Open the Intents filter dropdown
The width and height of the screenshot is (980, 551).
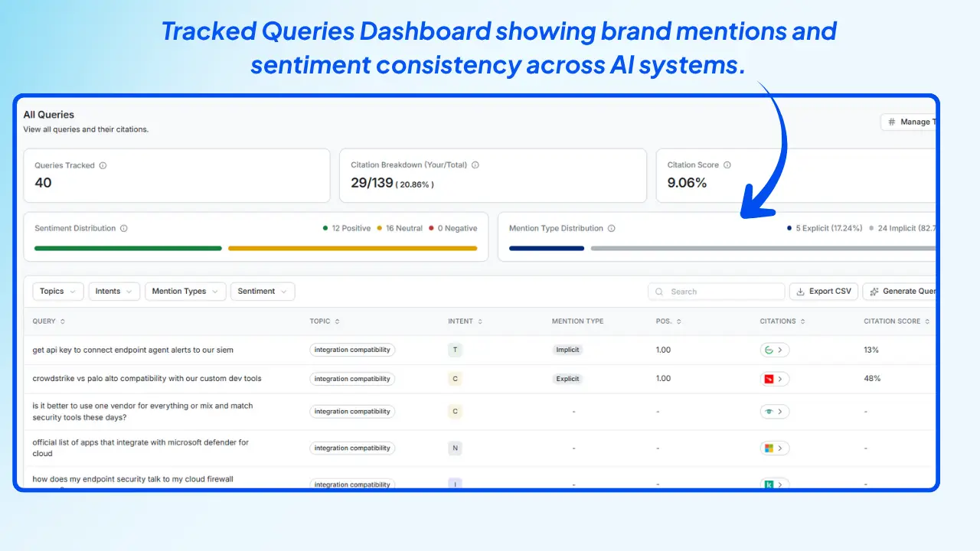click(113, 291)
